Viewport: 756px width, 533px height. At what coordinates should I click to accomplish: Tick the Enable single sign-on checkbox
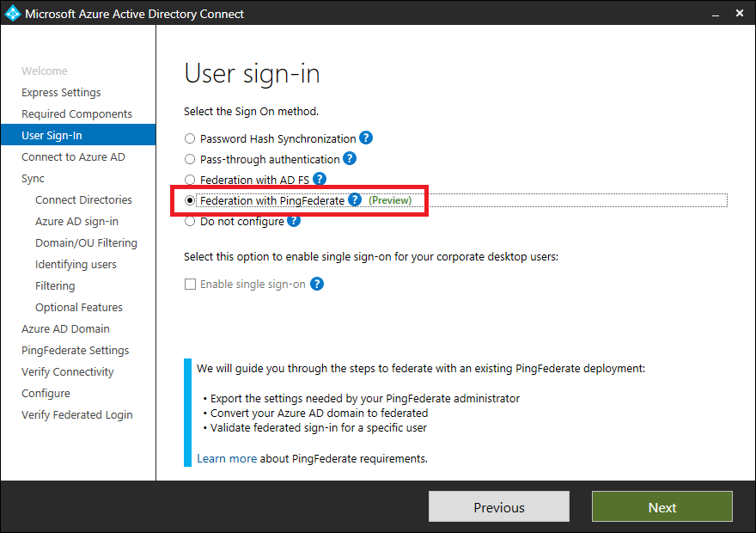pos(191,284)
